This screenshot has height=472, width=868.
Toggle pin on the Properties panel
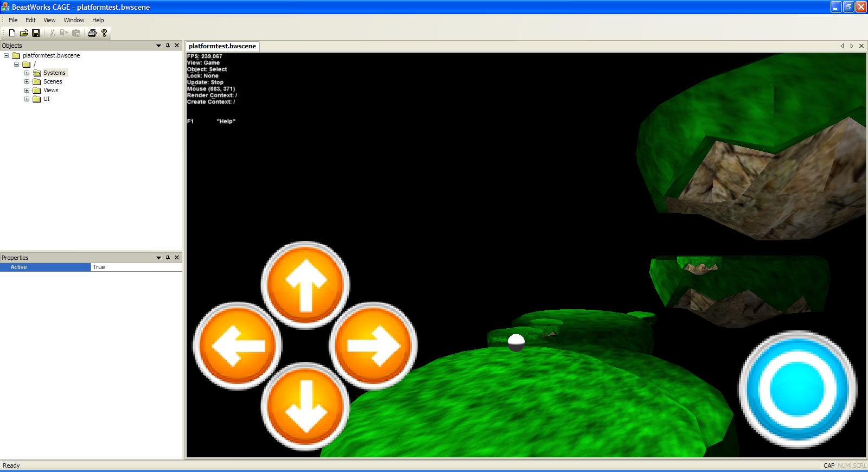click(168, 258)
